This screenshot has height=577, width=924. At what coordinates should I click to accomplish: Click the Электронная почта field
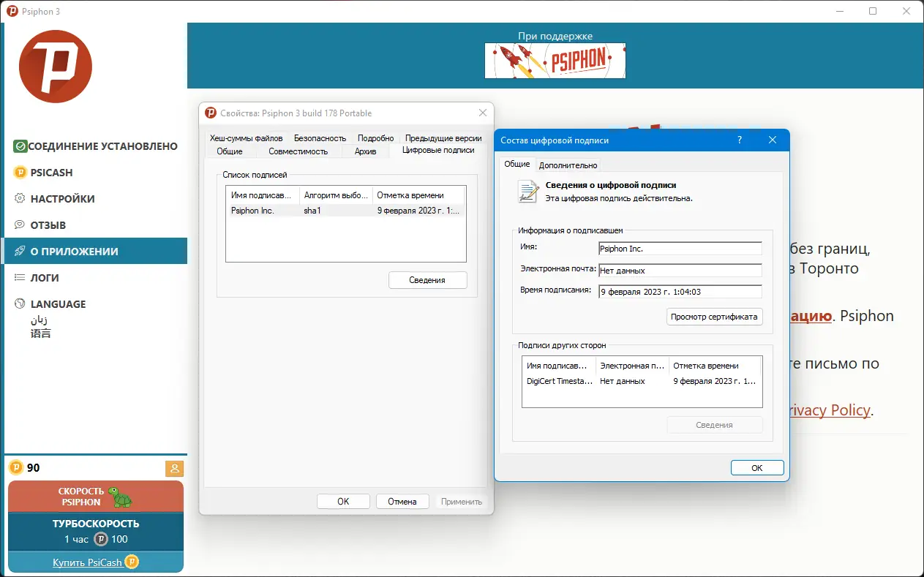(680, 271)
